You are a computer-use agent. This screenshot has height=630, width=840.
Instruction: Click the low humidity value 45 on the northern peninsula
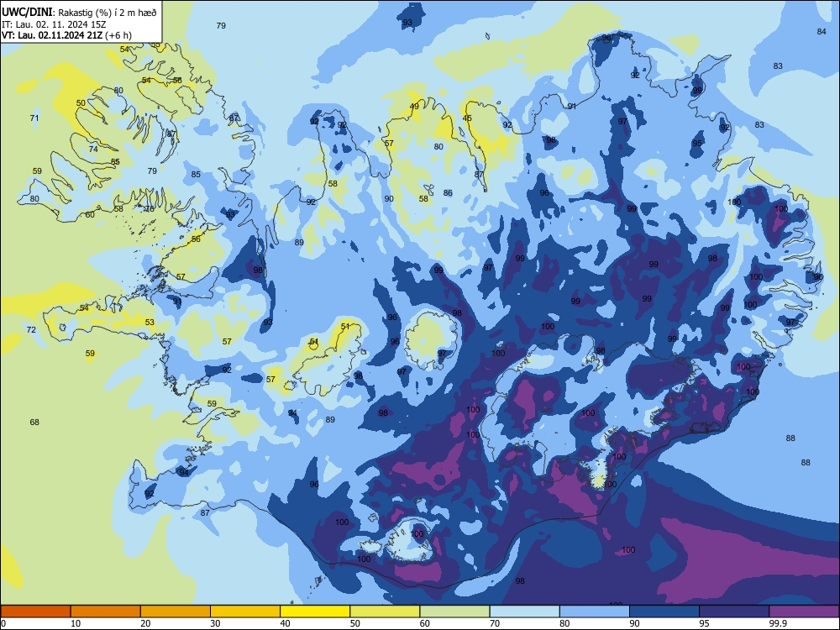click(467, 118)
